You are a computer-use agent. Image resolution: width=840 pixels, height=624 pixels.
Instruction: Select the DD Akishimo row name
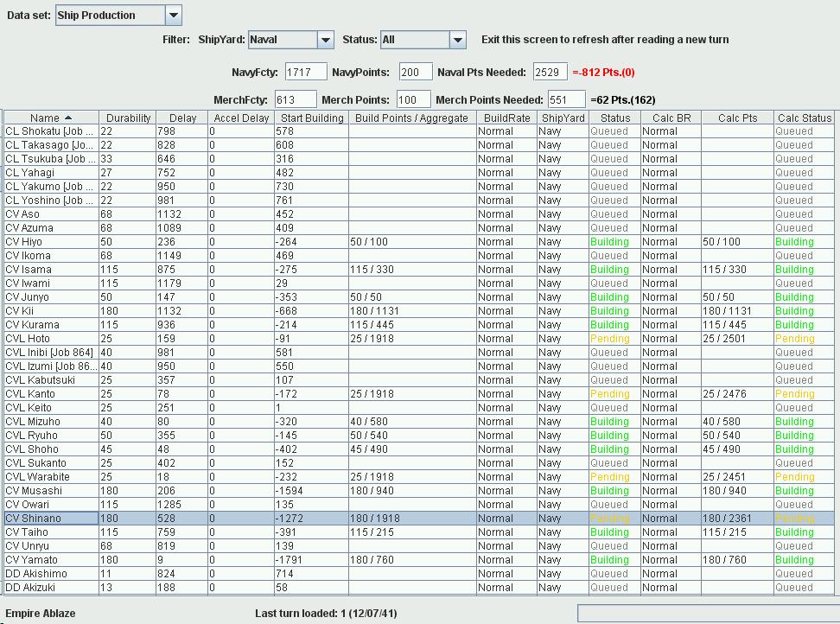[52, 574]
